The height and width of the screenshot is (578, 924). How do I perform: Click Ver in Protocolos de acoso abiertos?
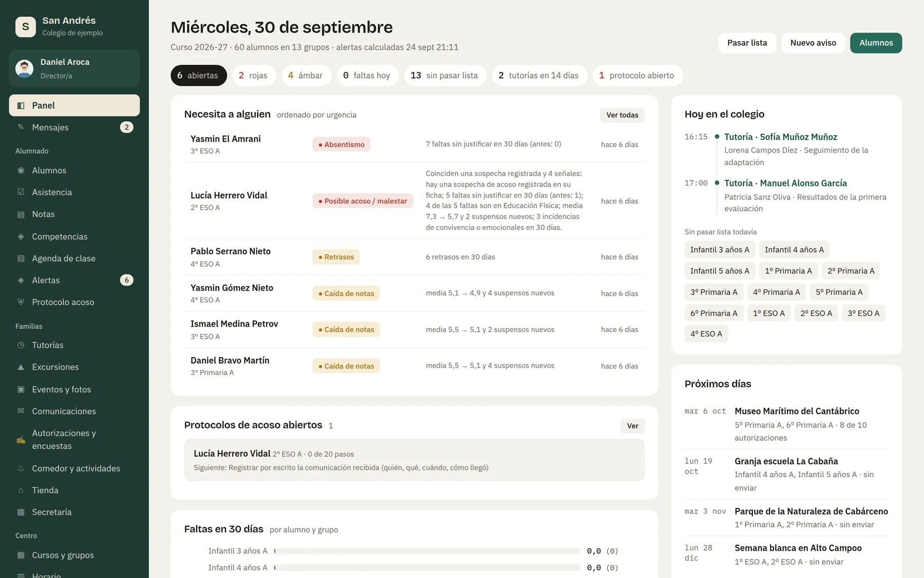[x=632, y=426]
